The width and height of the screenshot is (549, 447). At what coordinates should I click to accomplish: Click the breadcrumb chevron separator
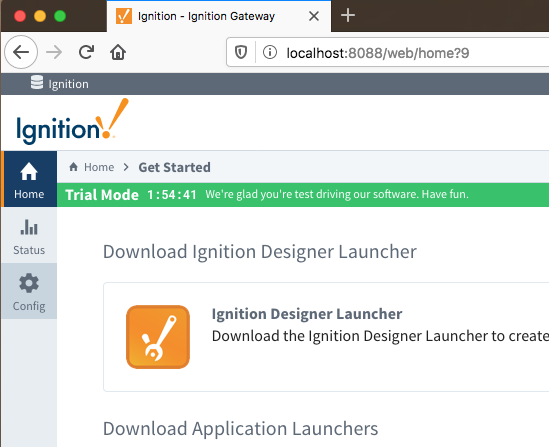point(126,167)
